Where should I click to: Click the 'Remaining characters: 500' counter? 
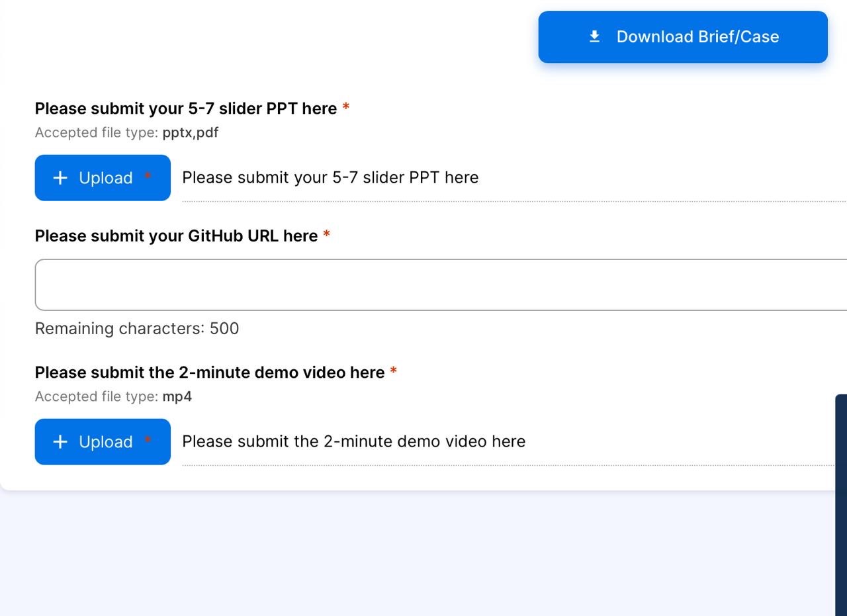136,328
